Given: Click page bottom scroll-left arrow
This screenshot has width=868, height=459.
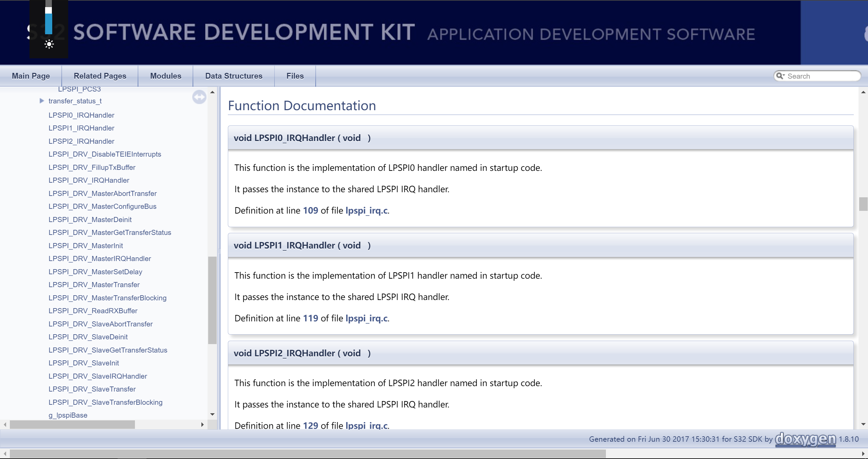Looking at the screenshot, I should point(5,454).
